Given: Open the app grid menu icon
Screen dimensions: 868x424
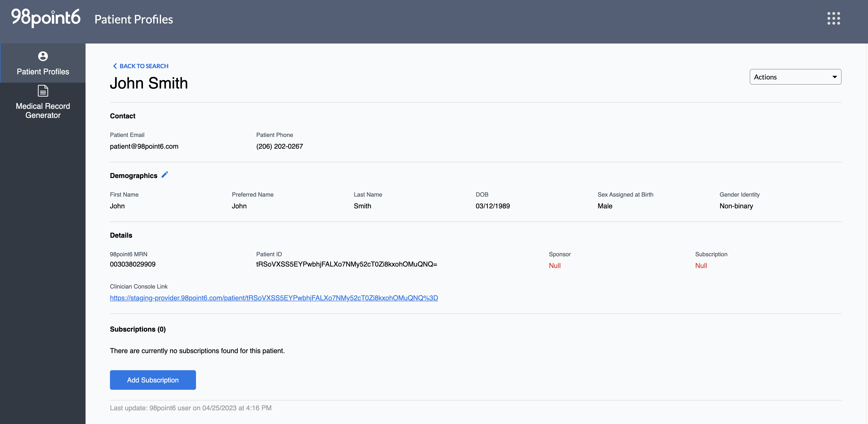Looking at the screenshot, I should [833, 19].
